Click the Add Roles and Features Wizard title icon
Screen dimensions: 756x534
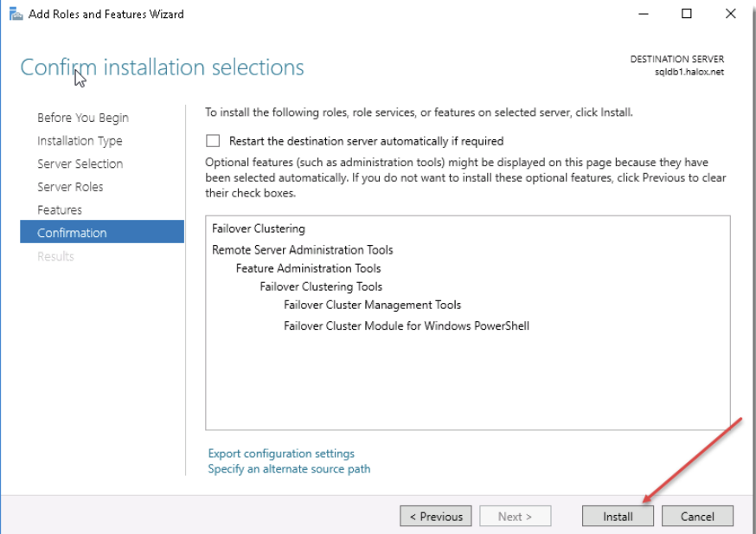16,14
